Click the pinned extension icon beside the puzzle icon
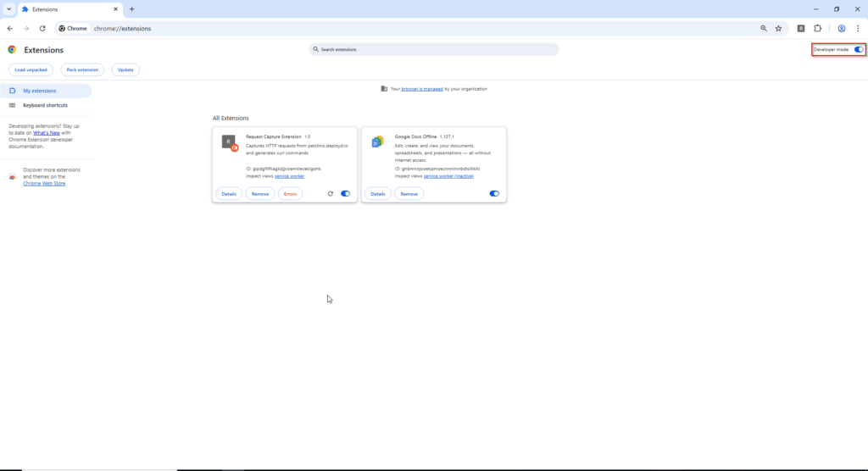The height and width of the screenshot is (471, 868). tap(801, 28)
